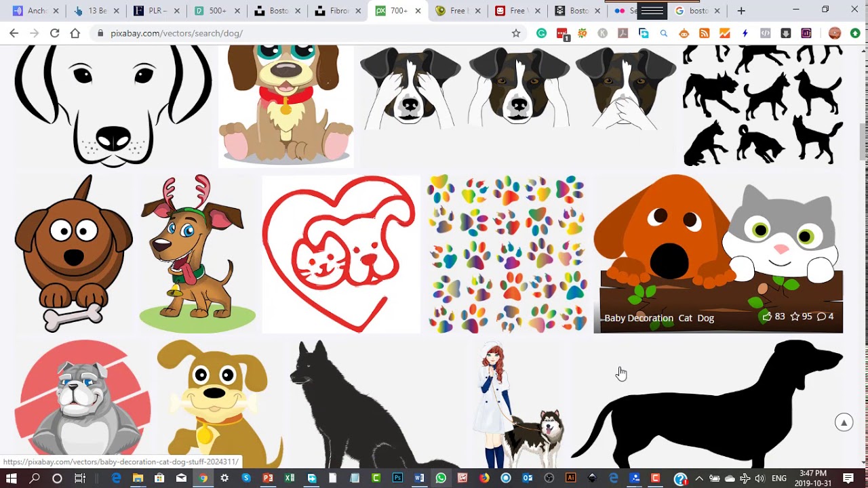Switch to the 'PLR –' tab

click(x=157, y=11)
